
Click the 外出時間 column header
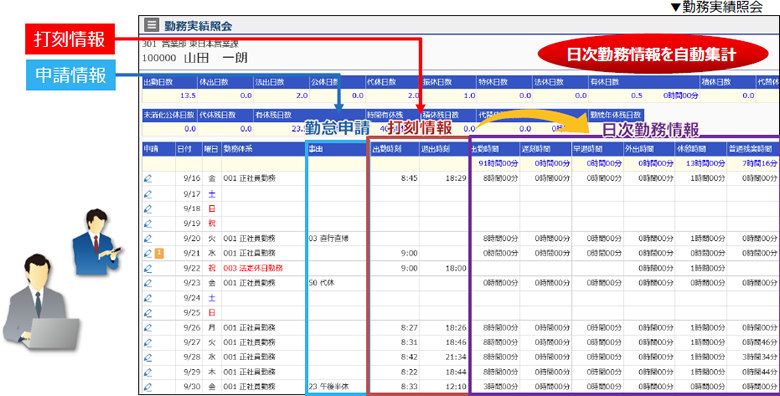pyautogui.click(x=649, y=149)
